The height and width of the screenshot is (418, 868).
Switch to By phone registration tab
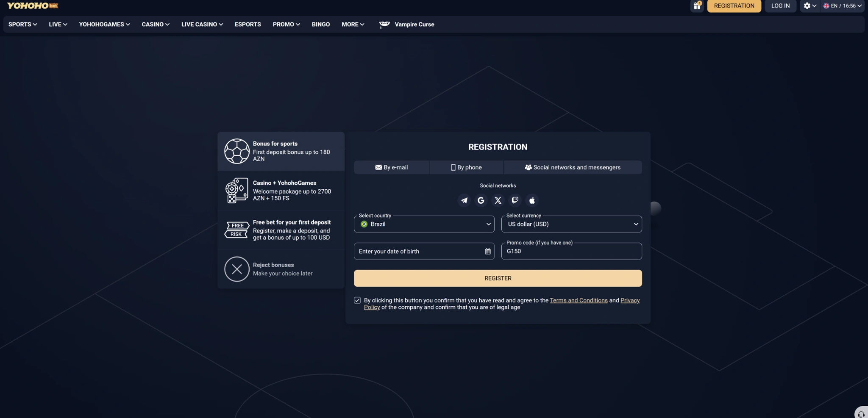[x=467, y=167]
